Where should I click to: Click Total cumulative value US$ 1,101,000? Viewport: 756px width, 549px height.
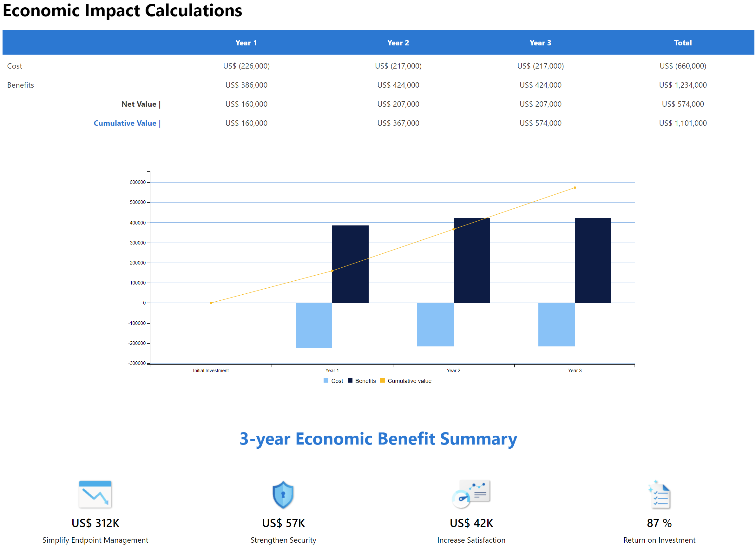tap(683, 123)
